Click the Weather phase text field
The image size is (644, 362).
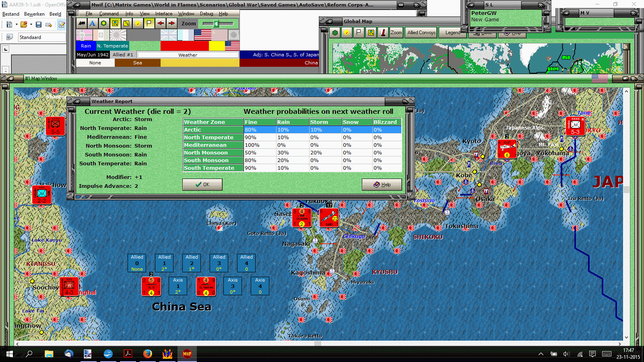[x=188, y=55]
